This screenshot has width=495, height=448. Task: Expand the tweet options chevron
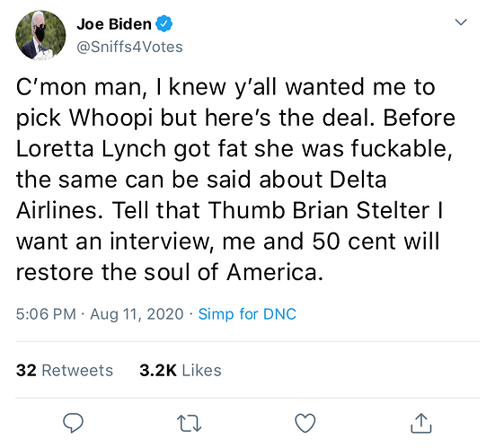tap(461, 22)
